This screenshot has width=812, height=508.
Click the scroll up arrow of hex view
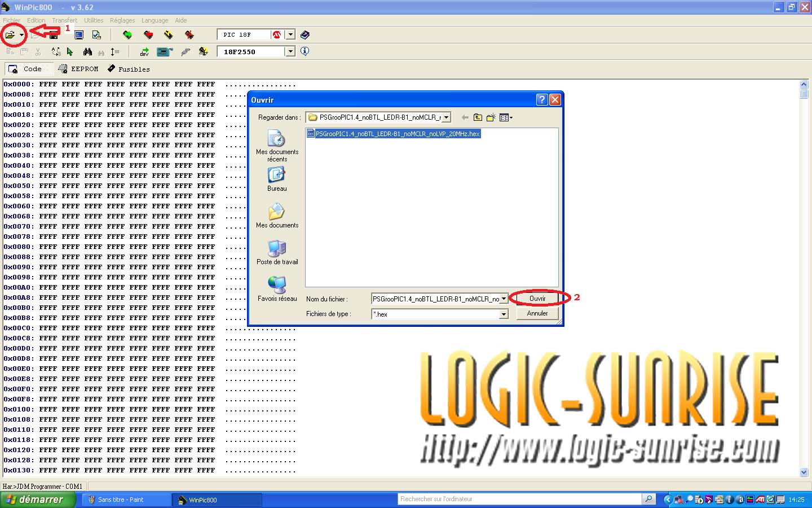[x=804, y=84]
